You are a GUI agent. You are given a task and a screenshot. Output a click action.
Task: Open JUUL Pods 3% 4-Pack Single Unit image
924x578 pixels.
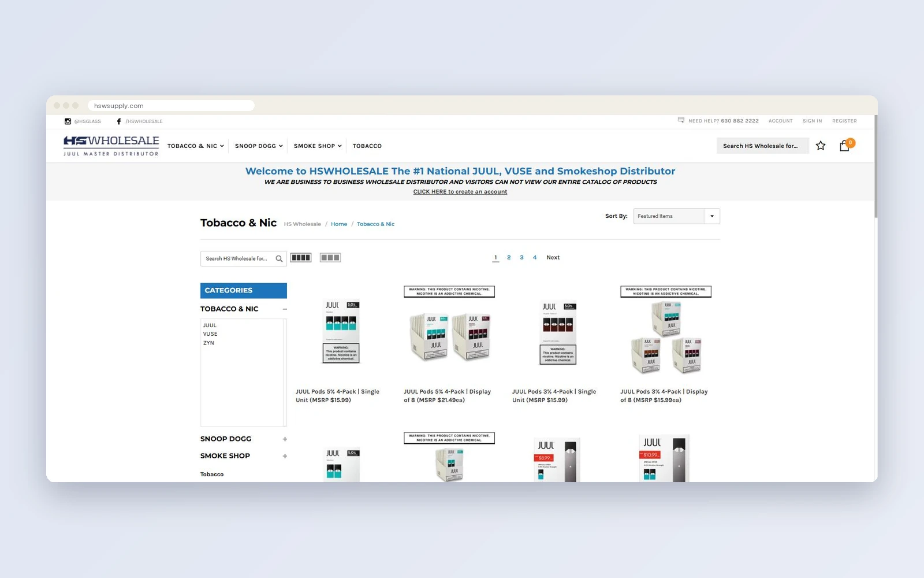(x=558, y=333)
